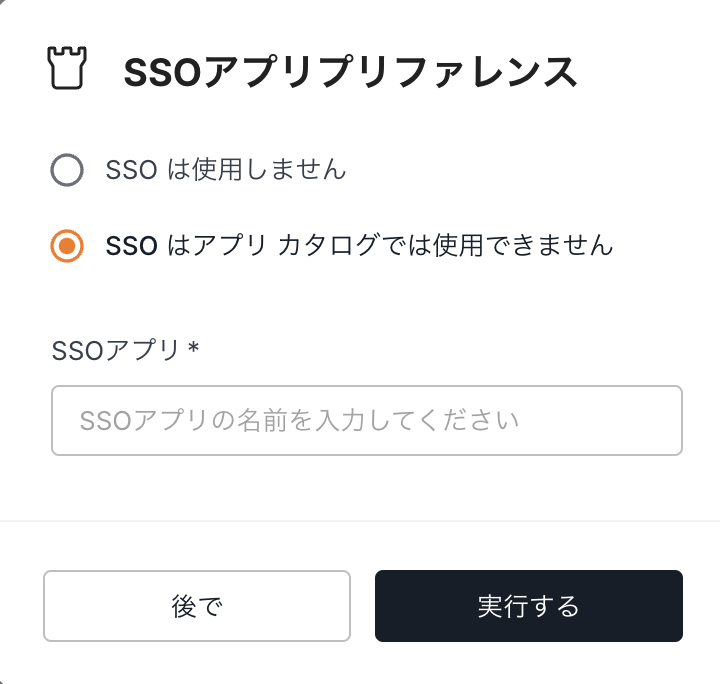
Task: Click the required asterisk next to SSOアプリ
Action: click(x=194, y=347)
